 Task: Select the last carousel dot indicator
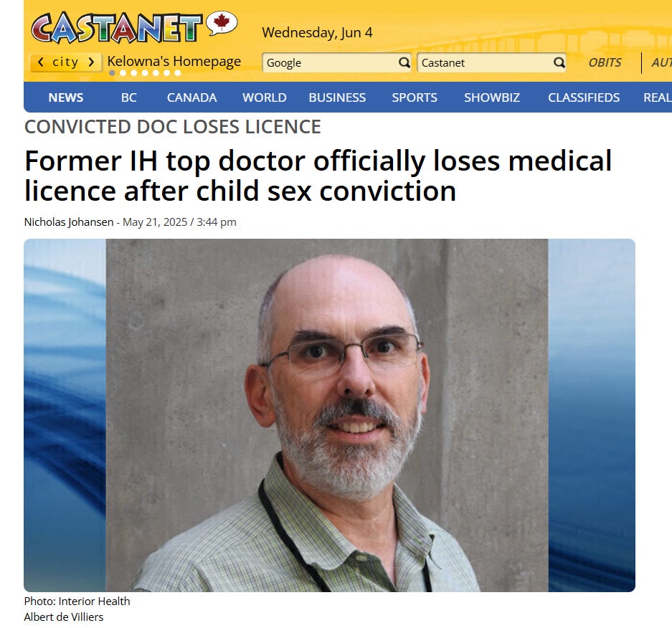pos(177,73)
